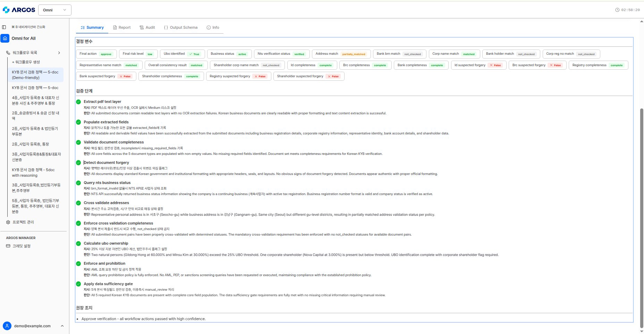The width and height of the screenshot is (644, 334).
Task: Click the Audit tab icon
Action: (x=142, y=27)
